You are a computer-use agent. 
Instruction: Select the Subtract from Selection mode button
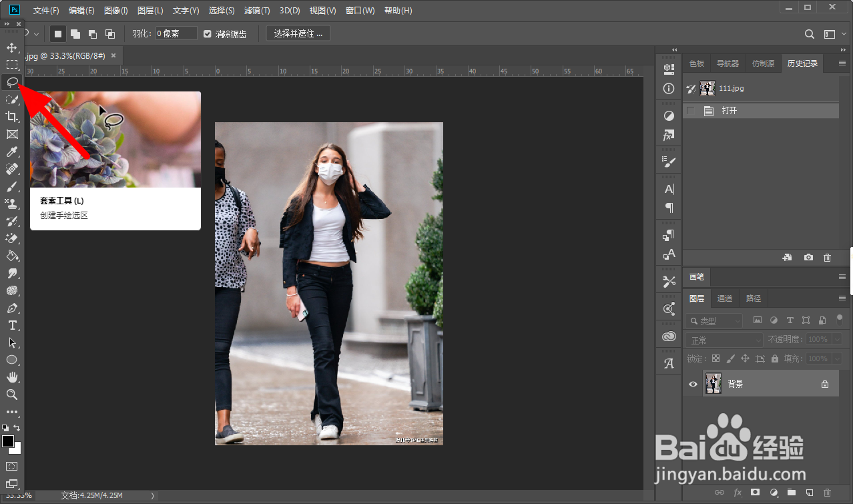[93, 33]
